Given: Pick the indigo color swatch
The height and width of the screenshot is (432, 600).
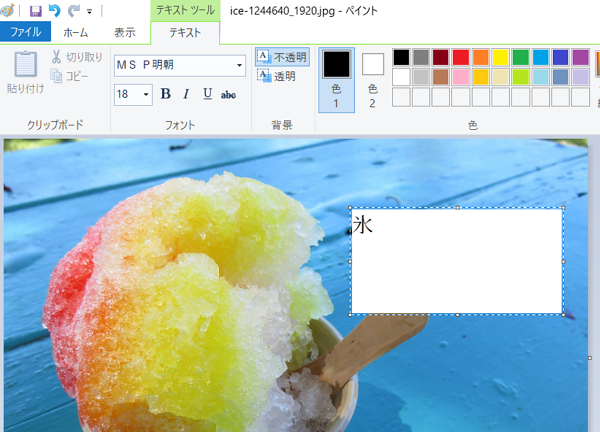Looking at the screenshot, I should tap(560, 57).
